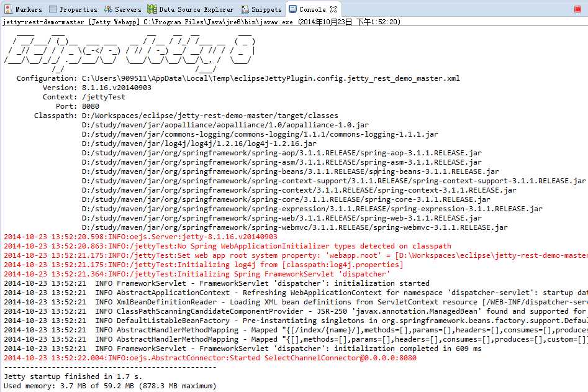Click the 'Used memory: 3.7 MB' line
This screenshot has height=392, width=588.
[x=111, y=386]
